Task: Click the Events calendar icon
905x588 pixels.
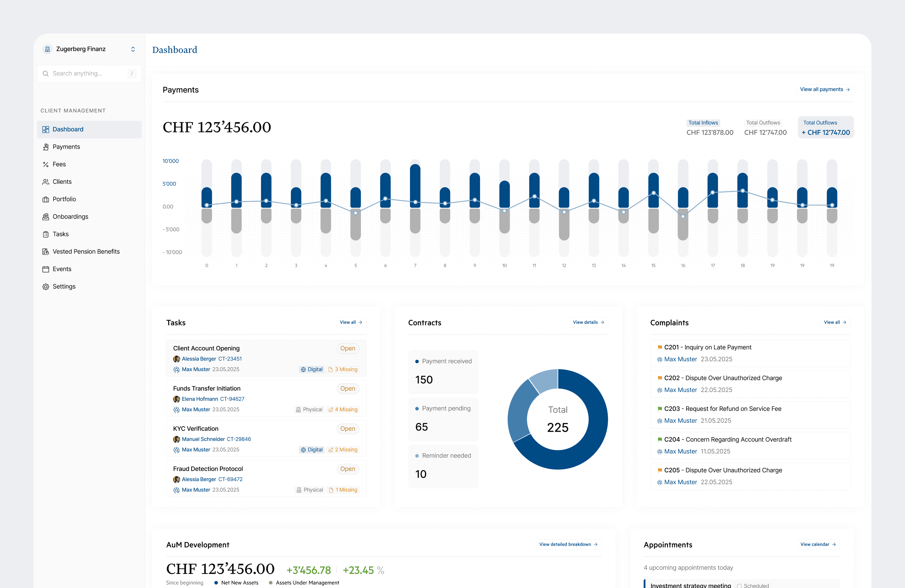Action: click(45, 269)
